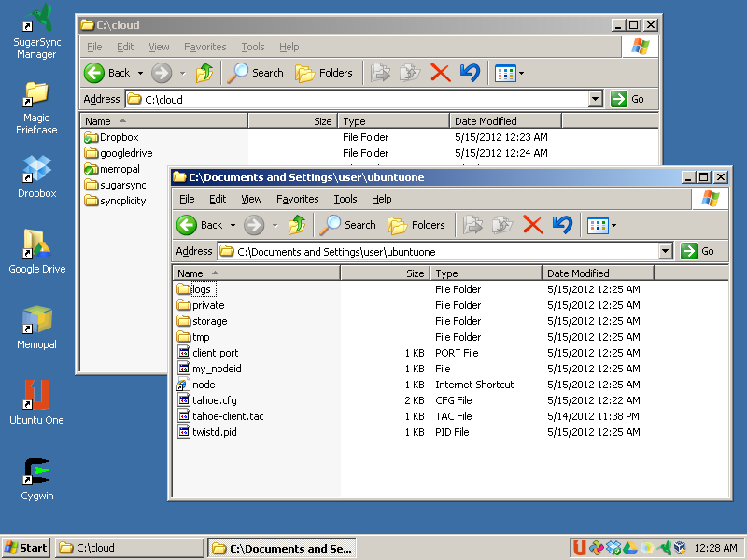Click the Ubuntu One tray icon

[580, 548]
